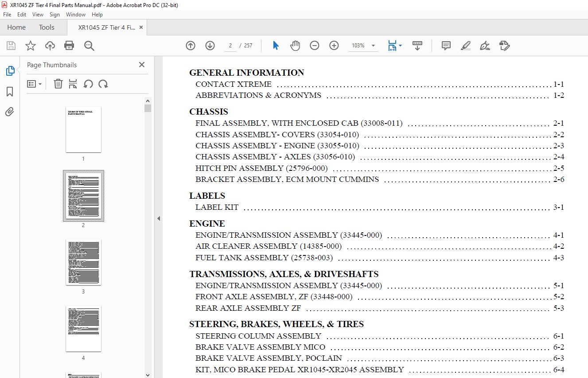
Task: Click the STEERING, BRAKES, WHEELS, & TIRES heading
Action: pos(276,324)
